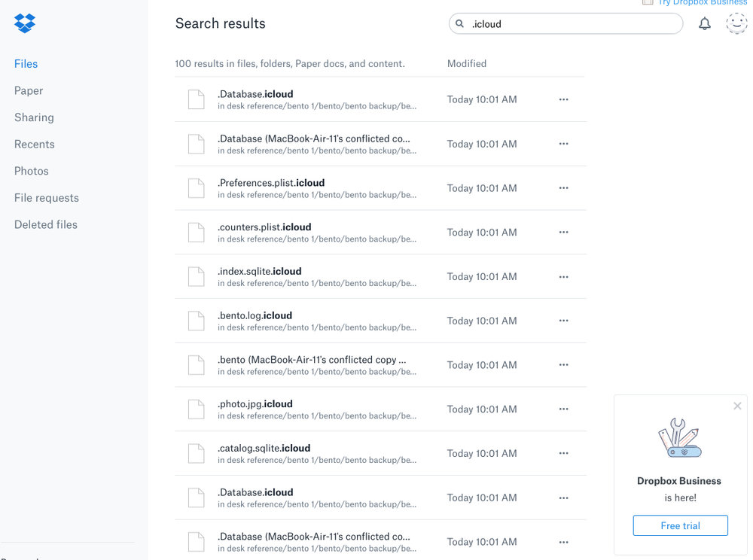Screen dimensions: 753x560
Task: Open the .catalog.sqlite.icloud file name
Action: pos(264,448)
